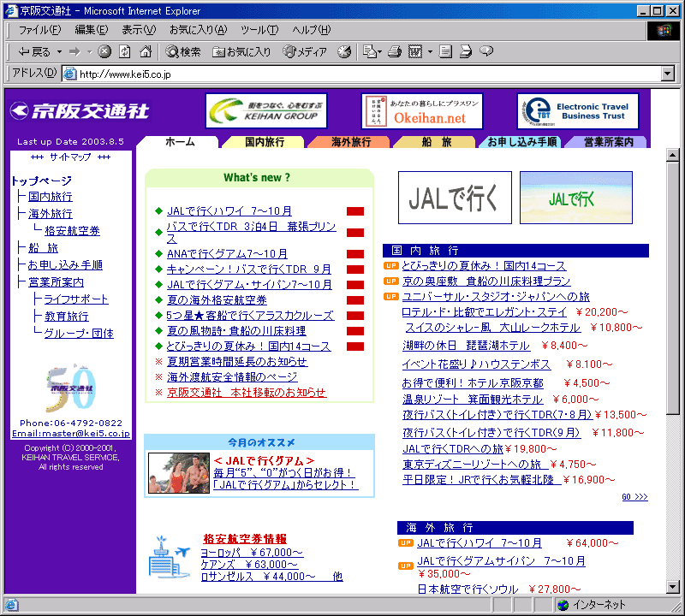Click the page scrollbar up arrow

(x=673, y=155)
